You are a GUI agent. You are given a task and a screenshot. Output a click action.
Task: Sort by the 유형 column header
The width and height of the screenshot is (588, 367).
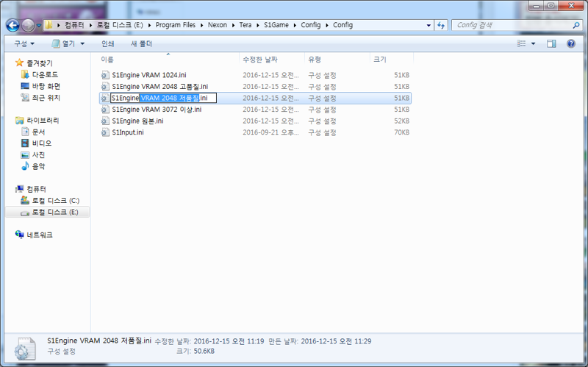coord(315,60)
